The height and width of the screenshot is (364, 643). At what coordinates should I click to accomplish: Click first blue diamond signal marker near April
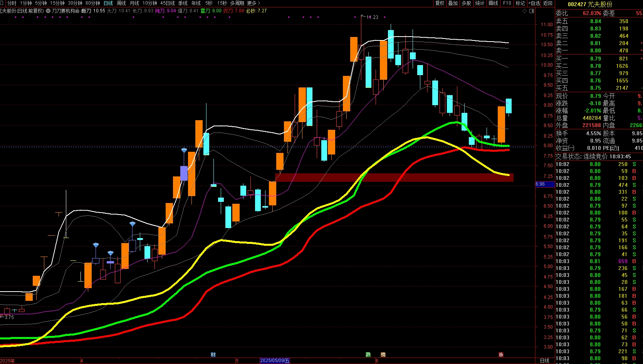click(x=96, y=245)
